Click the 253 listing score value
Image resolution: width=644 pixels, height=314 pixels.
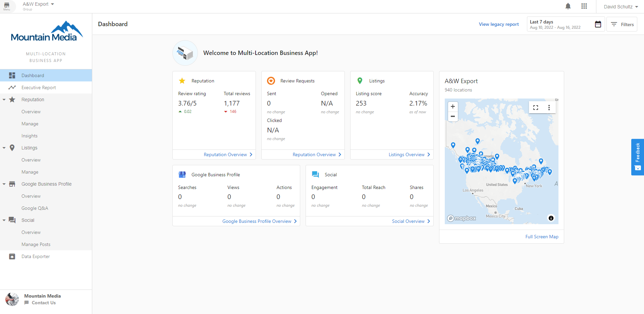pyautogui.click(x=361, y=103)
